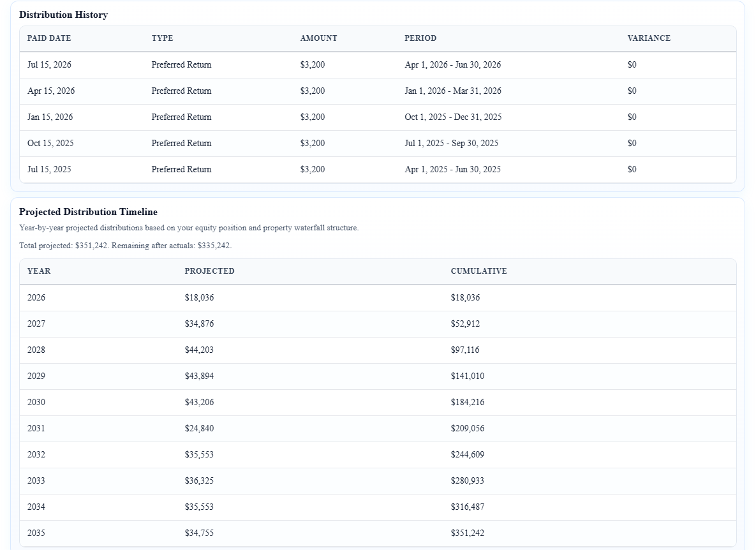
Task: Click the $3,200 amount for Jul 15, 2026
Action: tap(313, 64)
